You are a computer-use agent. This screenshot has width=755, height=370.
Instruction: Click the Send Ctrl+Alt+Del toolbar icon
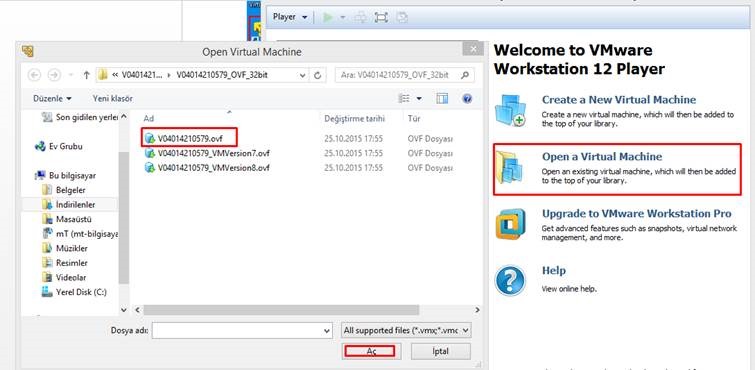click(x=360, y=17)
